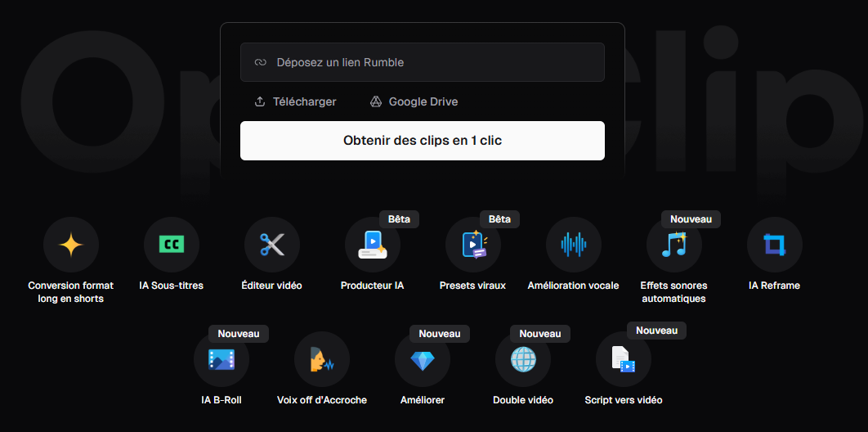Screen dimensions: 868x432
Task: Click the Voix off d'Accroche label
Action: [322, 400]
